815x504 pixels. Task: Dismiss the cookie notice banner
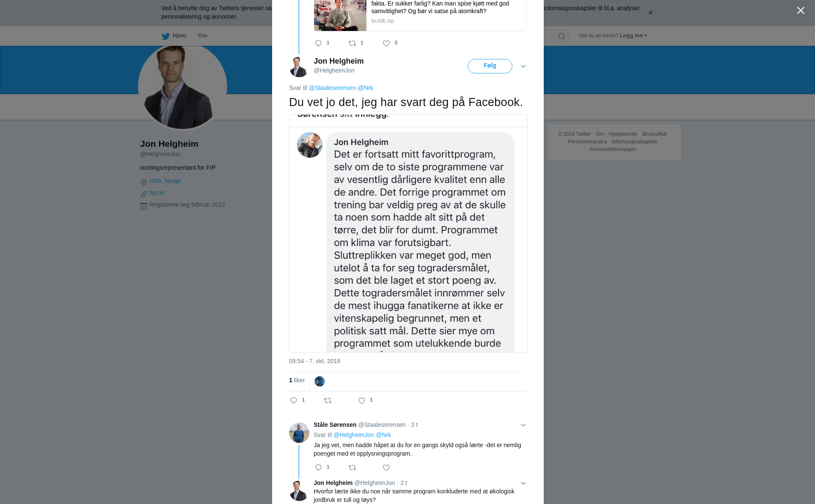650,13
